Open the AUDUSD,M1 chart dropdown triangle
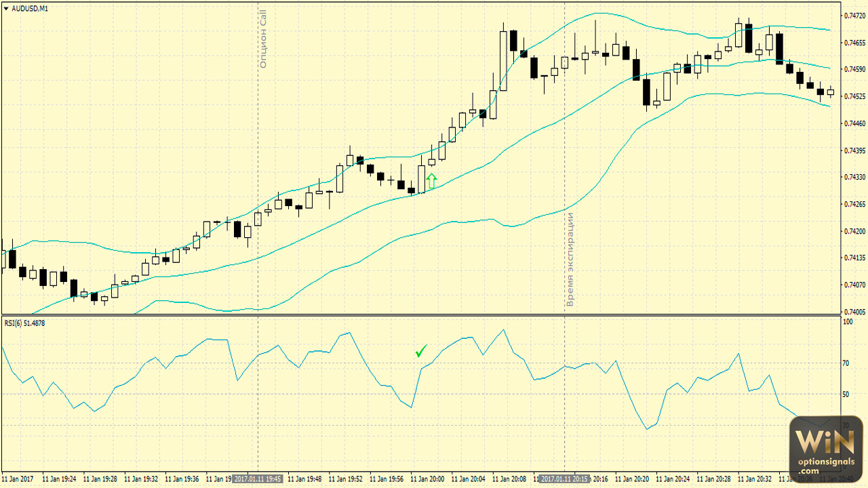Viewport: 868px width, 488px height. tap(6, 8)
